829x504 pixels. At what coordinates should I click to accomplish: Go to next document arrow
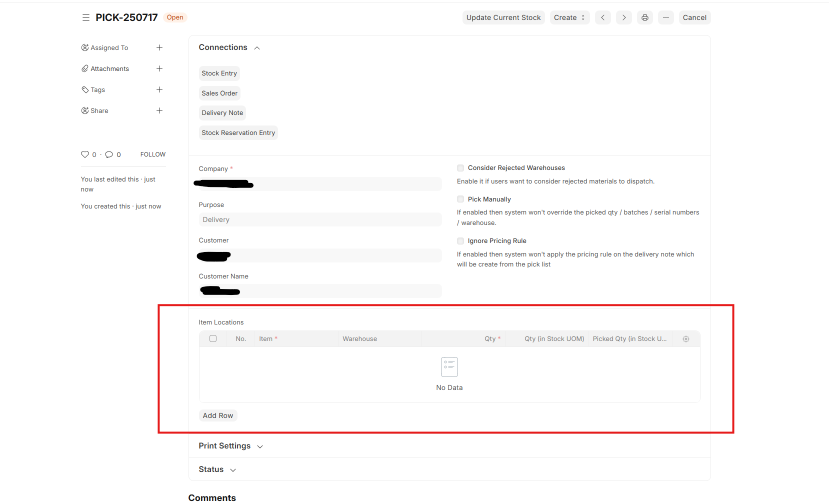623,17
